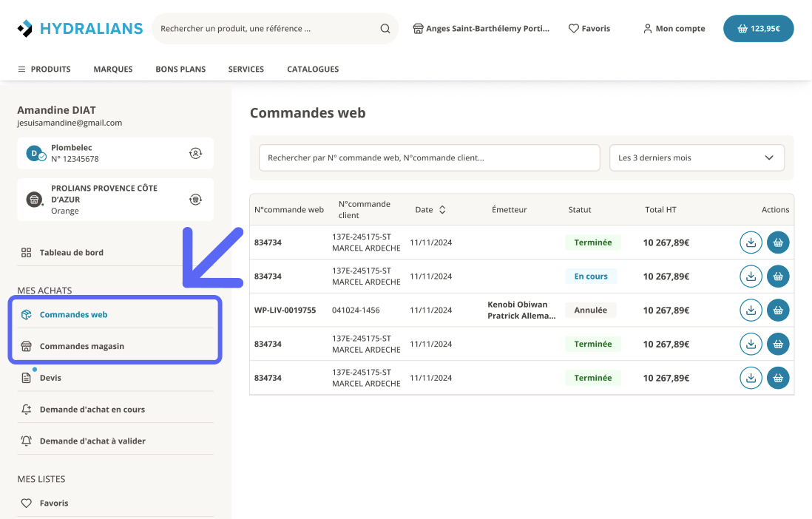This screenshot has width=812, height=519.
Task: Open the SERVICES menu
Action: coord(246,69)
